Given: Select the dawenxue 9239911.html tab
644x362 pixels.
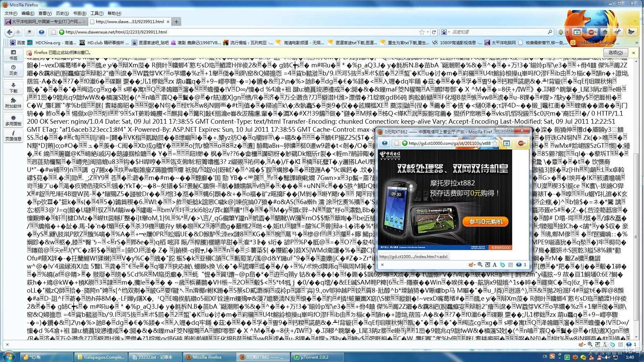Looking at the screenshot, I should pos(130,22).
